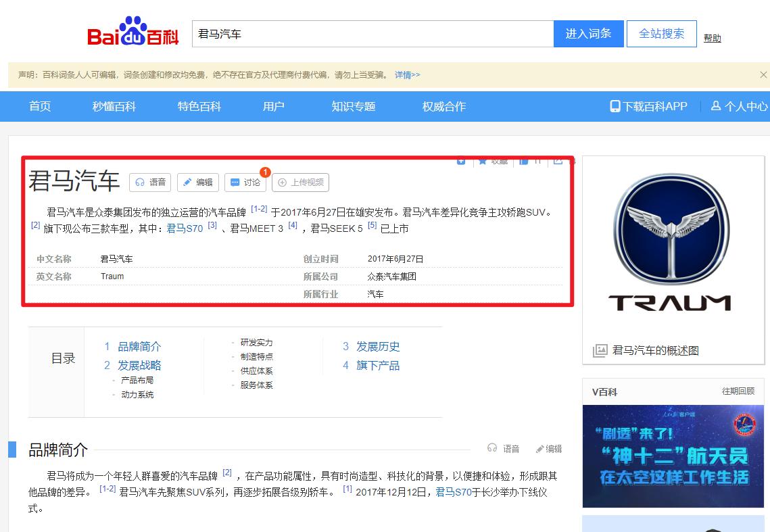770x532 pixels.
Task: Switch to the 特色百科 navigation tab
Action: [x=197, y=106]
